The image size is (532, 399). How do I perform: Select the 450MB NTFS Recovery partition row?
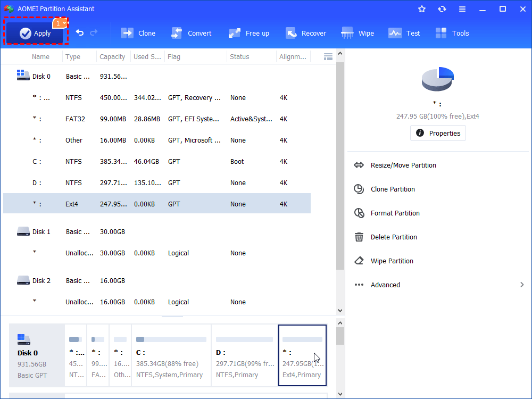[157, 98]
